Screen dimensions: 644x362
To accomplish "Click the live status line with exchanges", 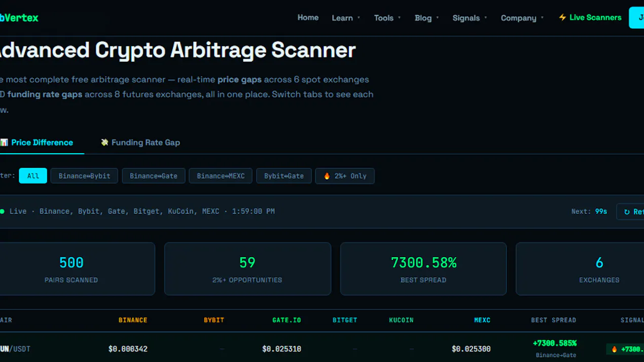I will click(137, 211).
